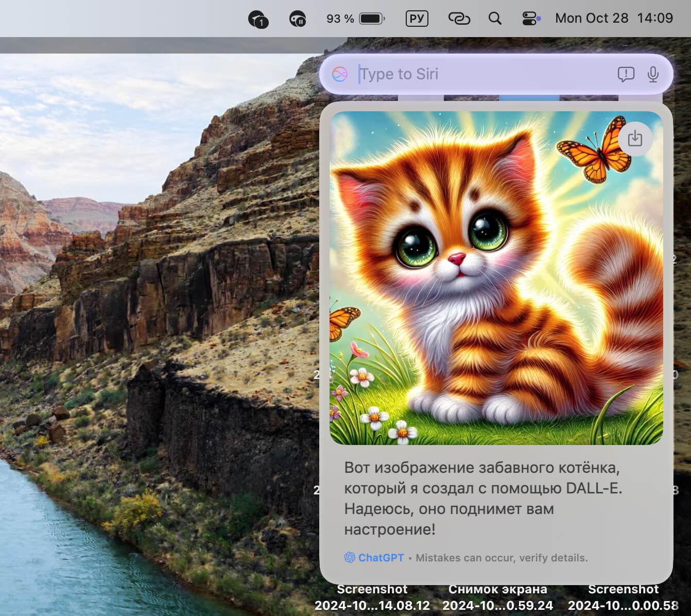Select the Снимок экрана file

pyautogui.click(x=497, y=597)
